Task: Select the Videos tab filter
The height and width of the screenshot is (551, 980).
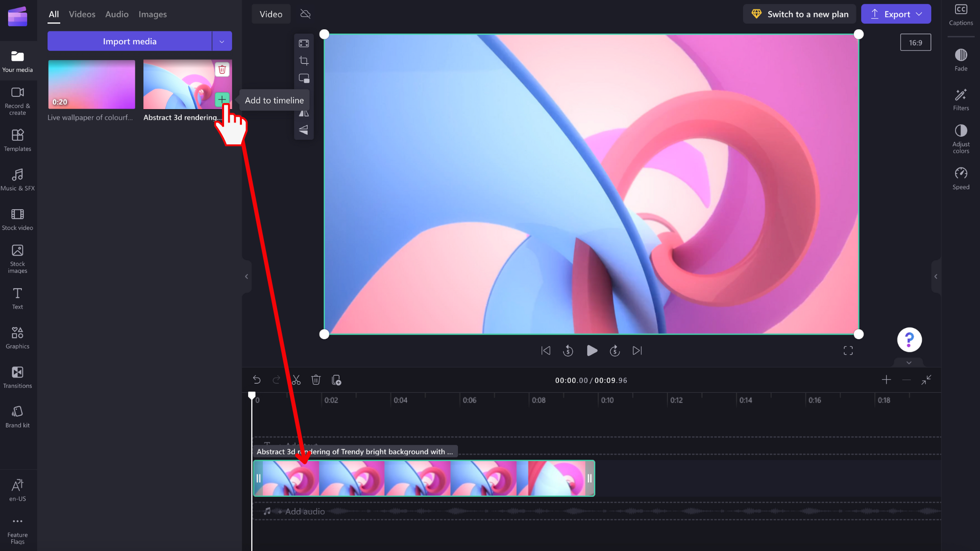Action: tap(82, 14)
